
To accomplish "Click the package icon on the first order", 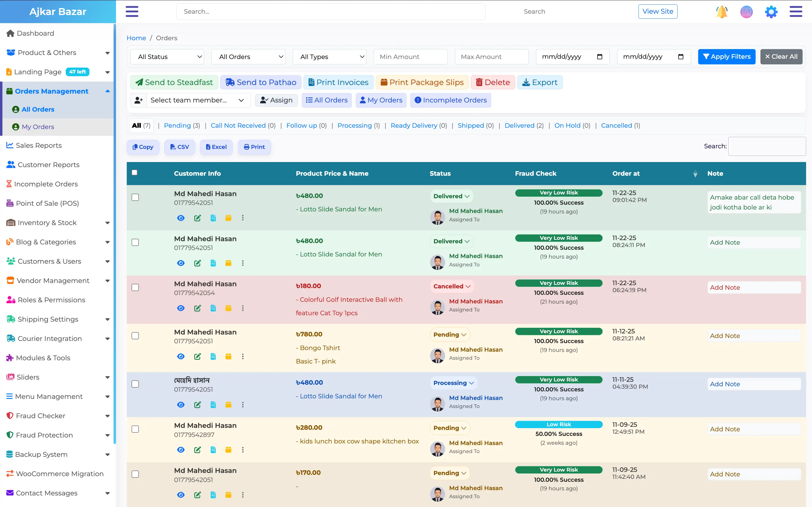I will (x=229, y=218).
